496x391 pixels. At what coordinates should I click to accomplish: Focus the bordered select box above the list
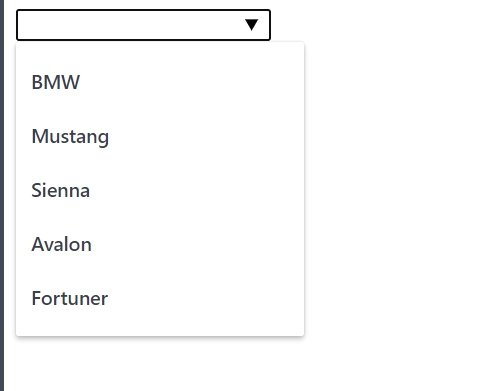(x=143, y=25)
